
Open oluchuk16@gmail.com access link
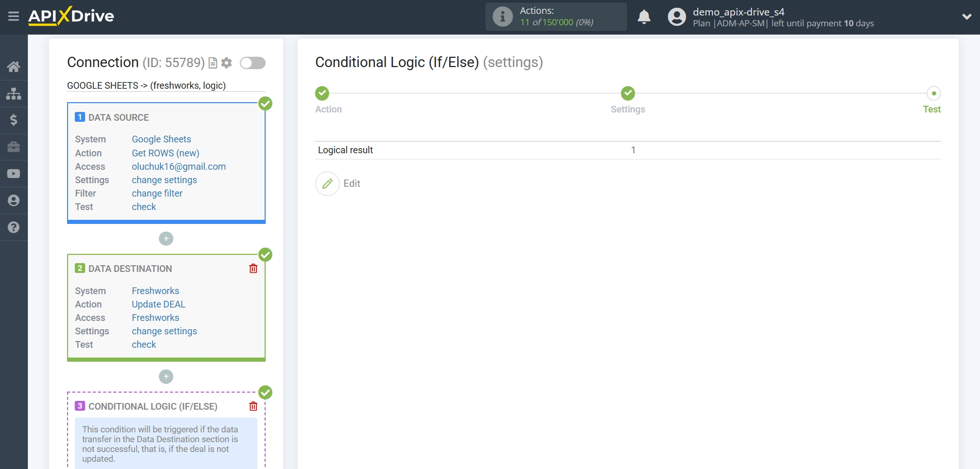(x=179, y=167)
